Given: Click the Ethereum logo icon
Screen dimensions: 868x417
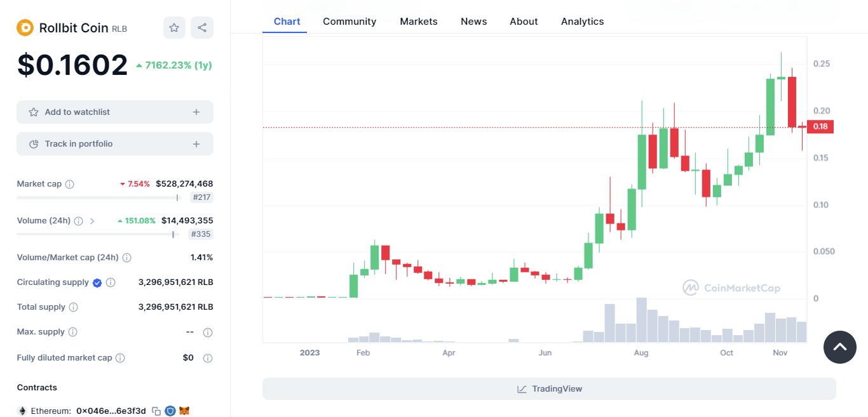Looking at the screenshot, I should click(22, 411).
